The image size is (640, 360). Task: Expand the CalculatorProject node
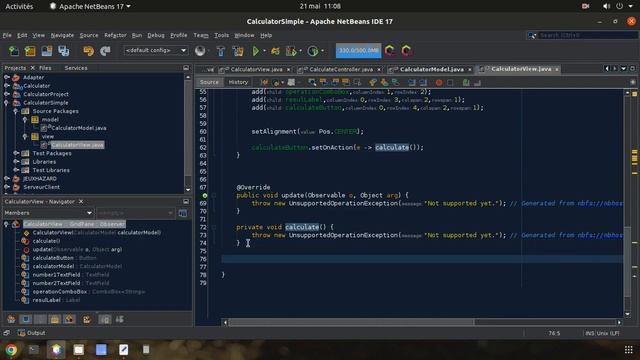pos(7,94)
